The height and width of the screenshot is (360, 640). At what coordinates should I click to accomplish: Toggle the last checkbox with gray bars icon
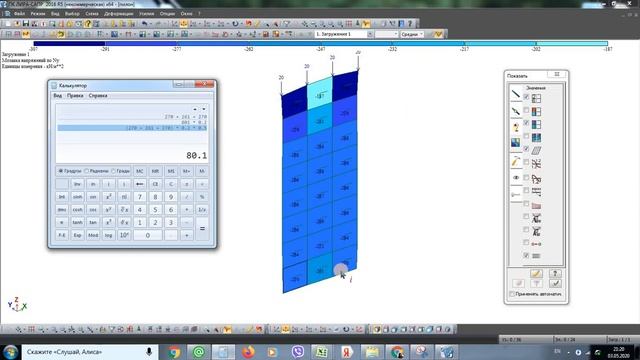[x=526, y=255]
